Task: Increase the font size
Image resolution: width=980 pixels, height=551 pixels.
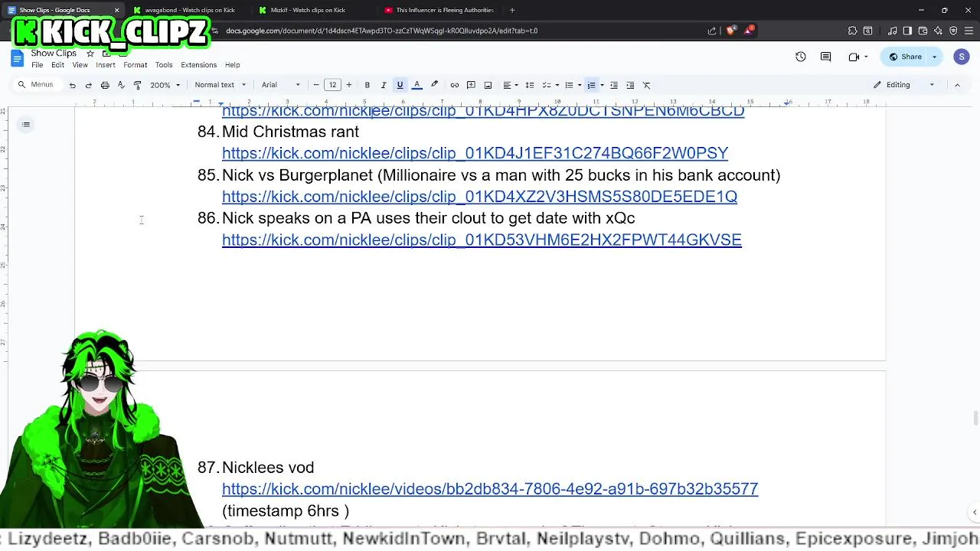Action: pos(349,85)
